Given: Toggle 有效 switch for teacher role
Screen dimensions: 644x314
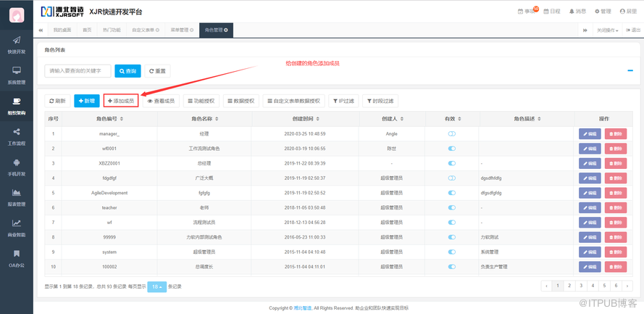Looking at the screenshot, I should 452,207.
